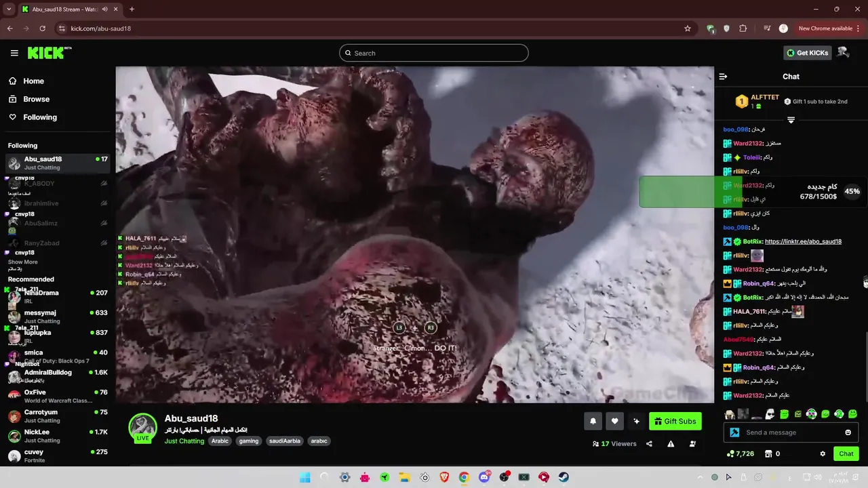Open recommended channel OxFive
Screen dimensions: 868x488
pyautogui.click(x=58, y=396)
